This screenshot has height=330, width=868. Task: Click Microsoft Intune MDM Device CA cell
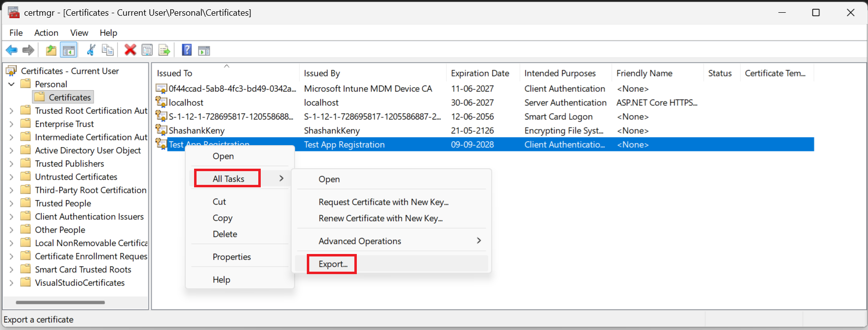[x=368, y=88]
